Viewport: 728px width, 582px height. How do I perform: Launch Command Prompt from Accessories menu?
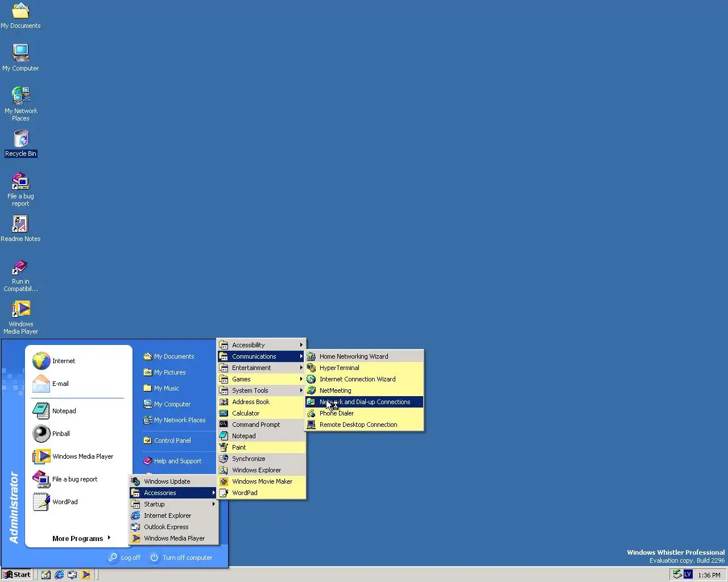point(262,425)
